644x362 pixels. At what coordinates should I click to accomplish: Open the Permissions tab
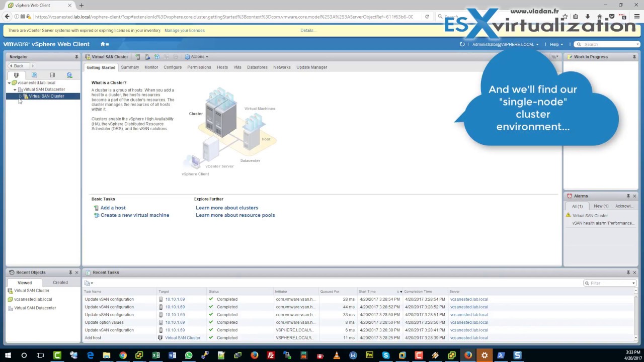(x=199, y=67)
